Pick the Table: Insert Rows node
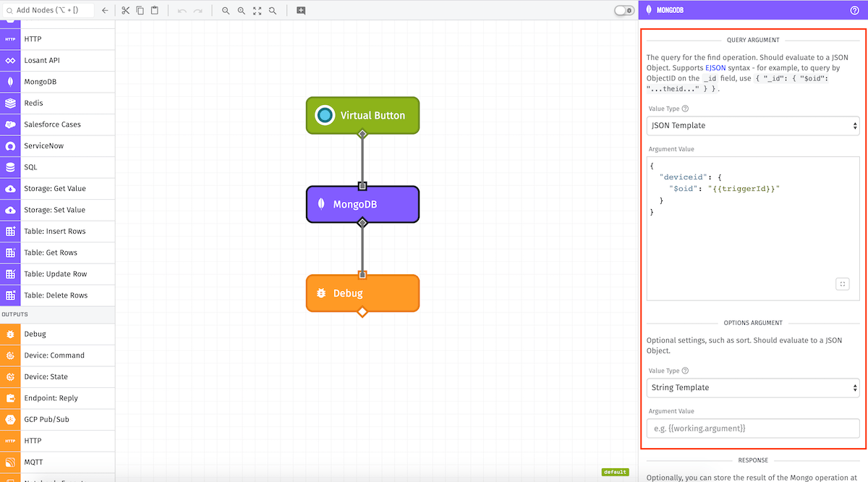 coord(58,232)
